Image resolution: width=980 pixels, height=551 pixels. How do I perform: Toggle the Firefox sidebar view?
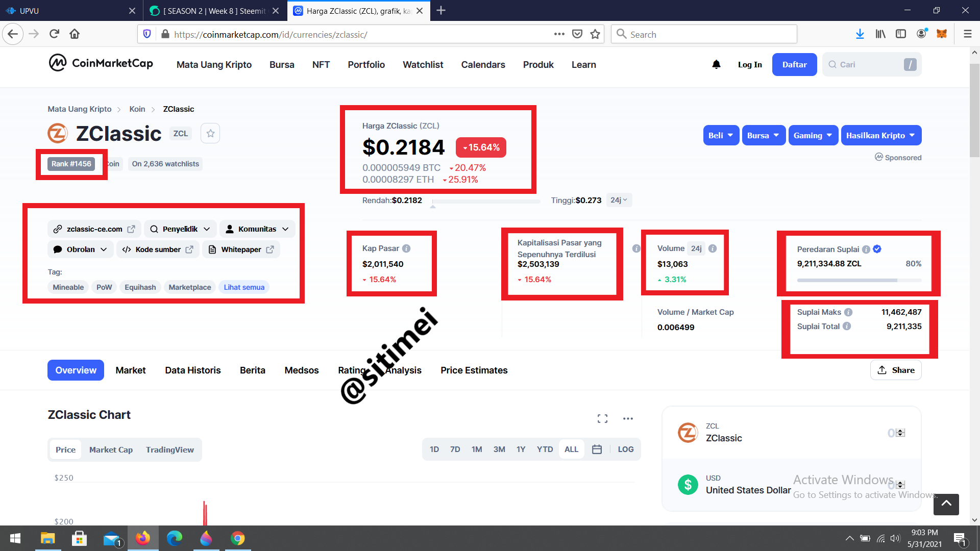point(901,34)
